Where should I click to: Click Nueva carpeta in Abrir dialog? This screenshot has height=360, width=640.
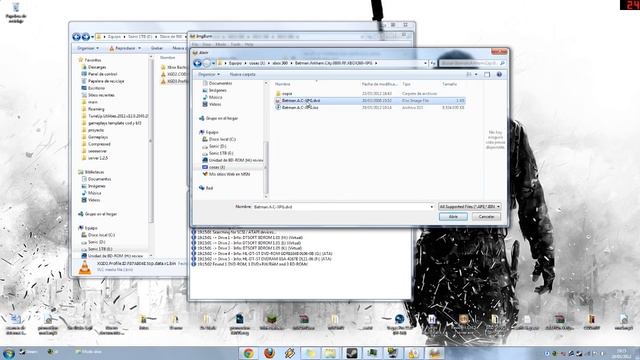(x=242, y=74)
